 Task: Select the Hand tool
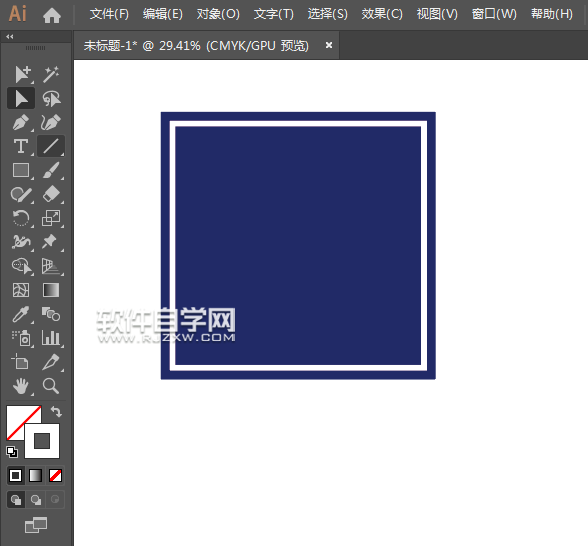click(x=21, y=386)
